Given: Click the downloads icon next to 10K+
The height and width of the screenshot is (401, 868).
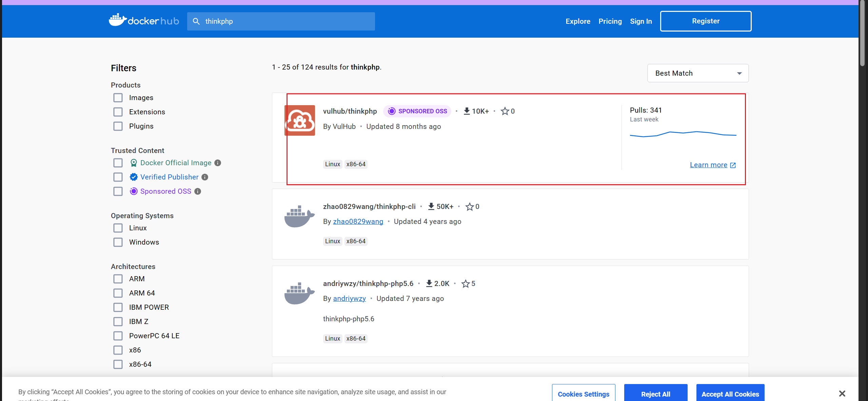Looking at the screenshot, I should (467, 111).
